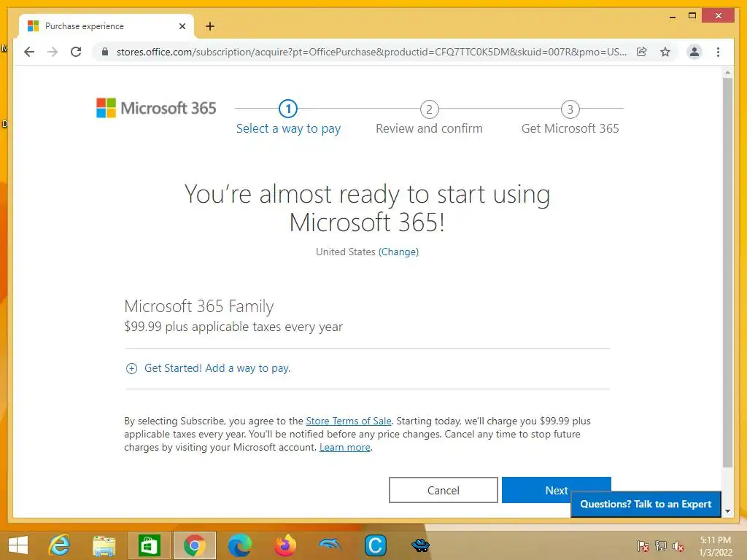Close the Purchase experience tab
The height and width of the screenshot is (560, 747).
tap(182, 26)
